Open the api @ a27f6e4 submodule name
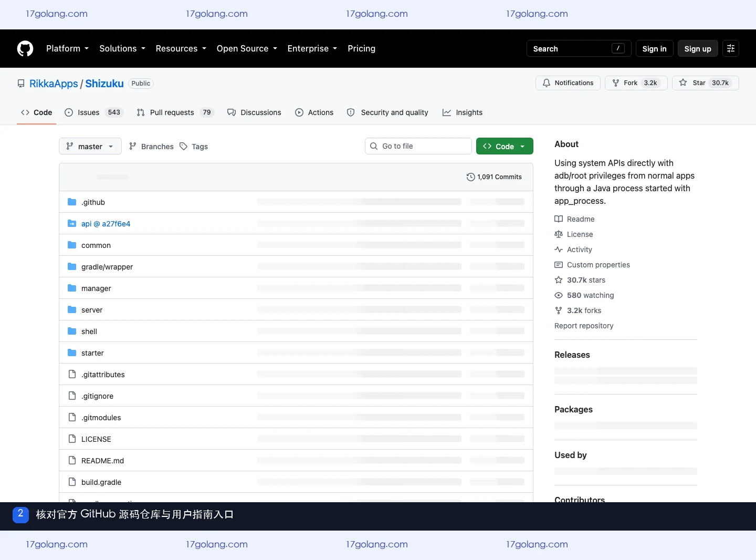Image resolution: width=756 pixels, height=560 pixels. pyautogui.click(x=106, y=224)
